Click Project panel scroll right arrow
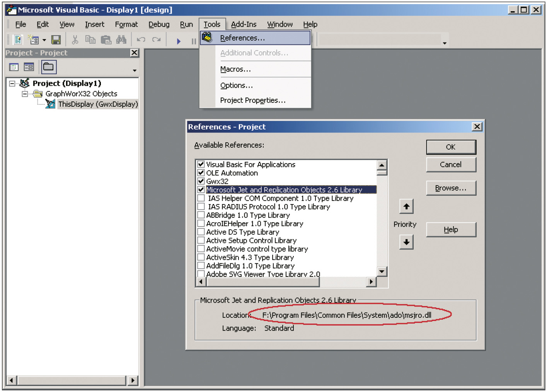Screen dimensions: 547x392 [x=133, y=380]
